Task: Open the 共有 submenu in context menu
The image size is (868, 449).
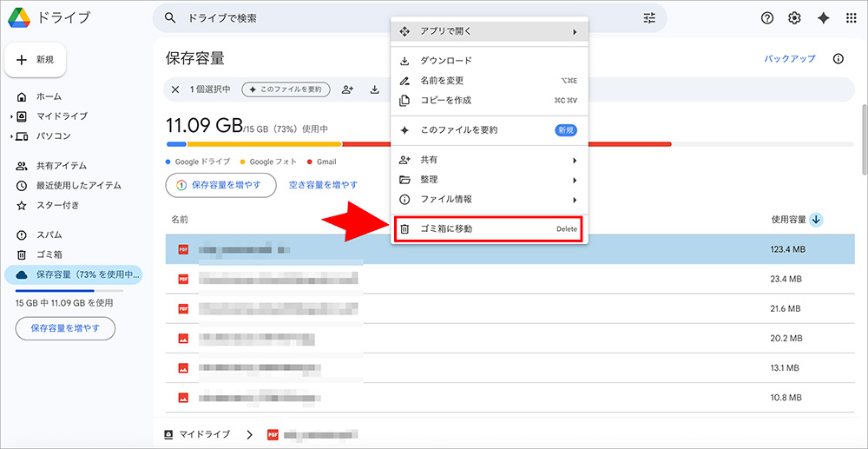Action: [x=490, y=160]
